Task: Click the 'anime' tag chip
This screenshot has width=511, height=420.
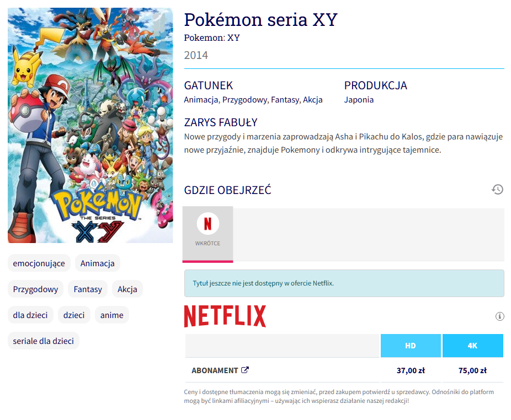Action: click(x=112, y=315)
